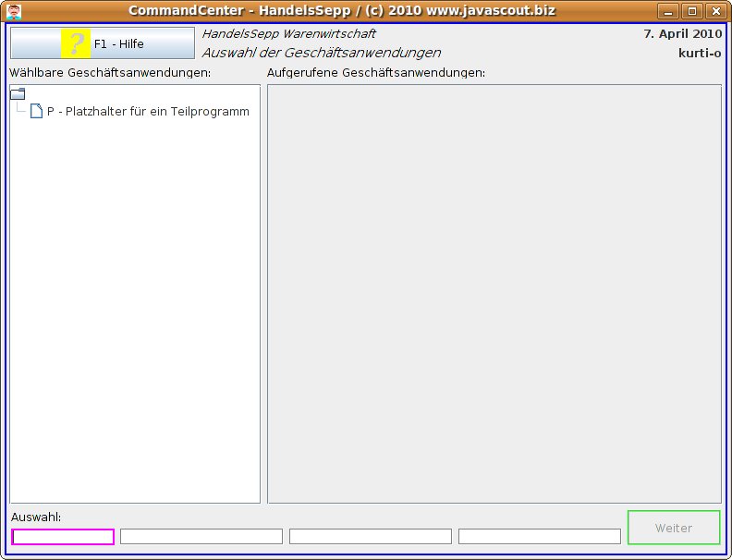
Task: Close the CommandCenter window
Action: [x=714, y=11]
